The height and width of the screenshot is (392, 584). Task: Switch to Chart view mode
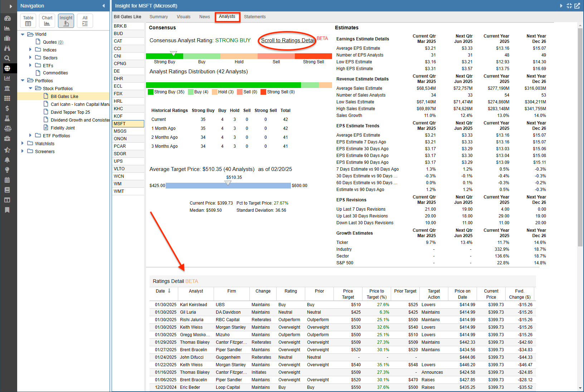[47, 21]
